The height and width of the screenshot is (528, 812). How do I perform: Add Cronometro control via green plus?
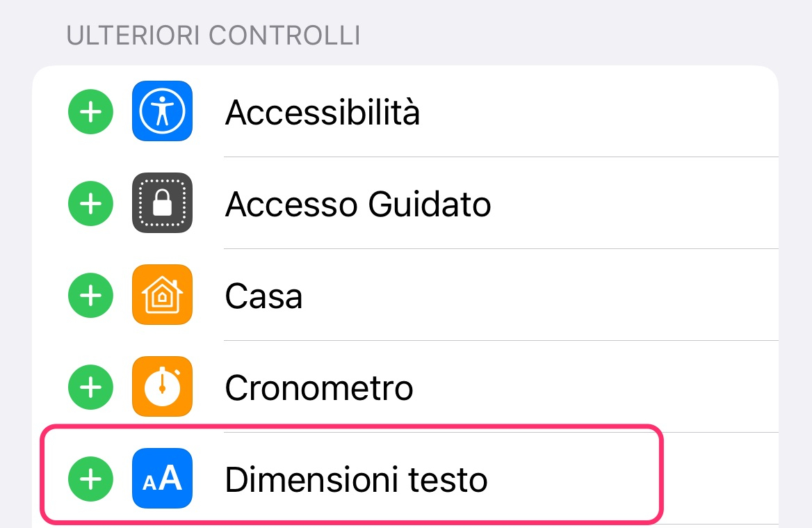pyautogui.click(x=90, y=387)
